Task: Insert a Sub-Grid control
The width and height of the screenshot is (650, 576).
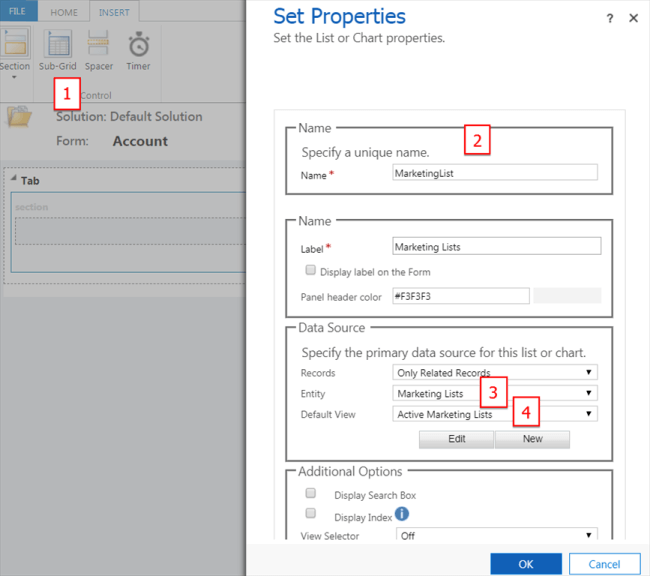Action: click(58, 50)
